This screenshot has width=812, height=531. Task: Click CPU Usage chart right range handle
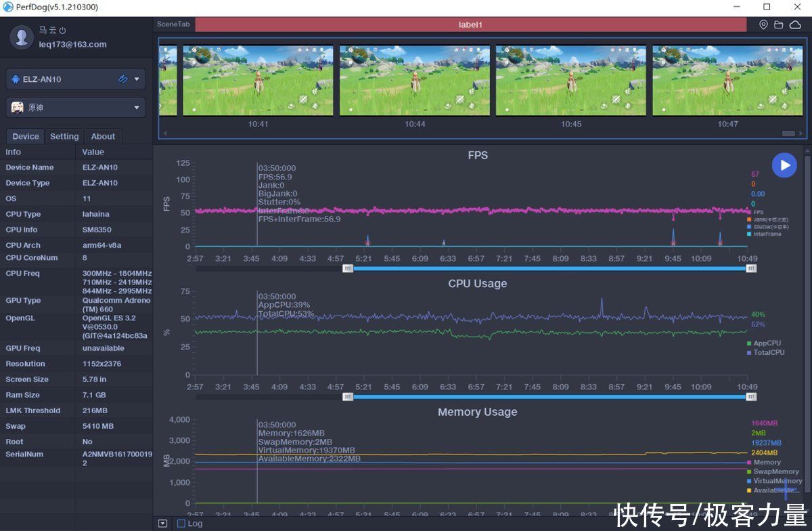750,397
